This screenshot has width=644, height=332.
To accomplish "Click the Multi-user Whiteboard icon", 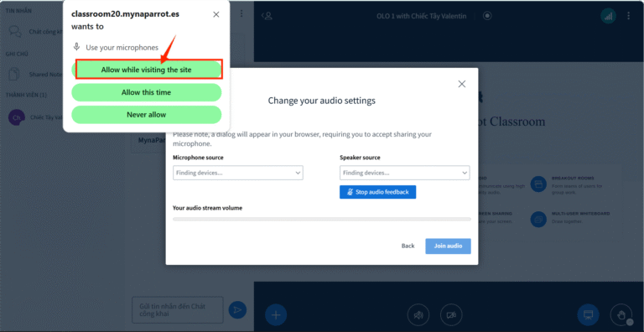I will point(538,219).
